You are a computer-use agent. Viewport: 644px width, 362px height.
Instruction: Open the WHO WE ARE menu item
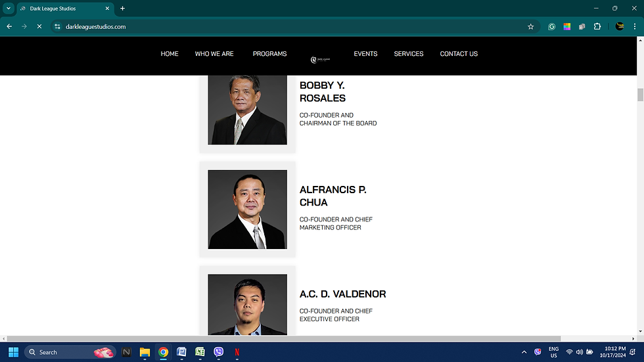pos(214,54)
